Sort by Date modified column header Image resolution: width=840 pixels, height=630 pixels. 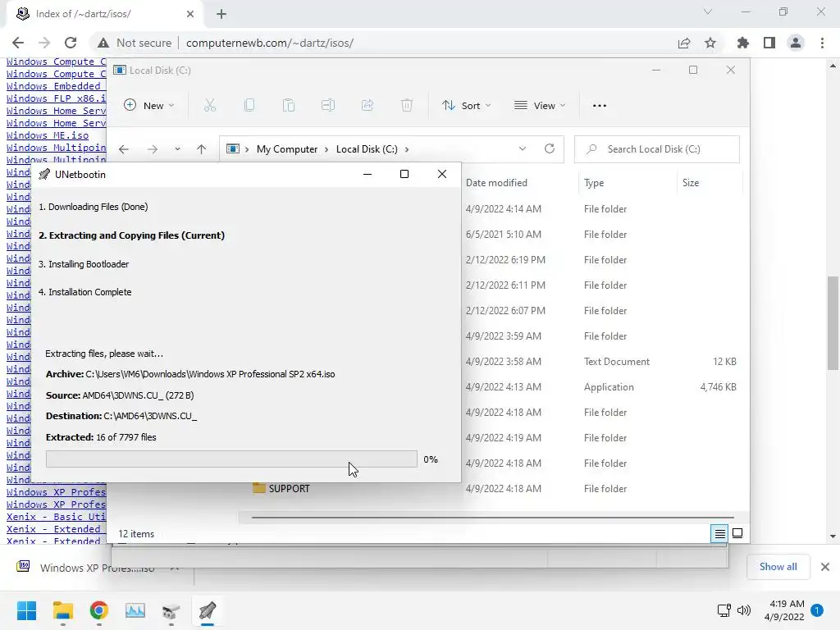point(496,183)
